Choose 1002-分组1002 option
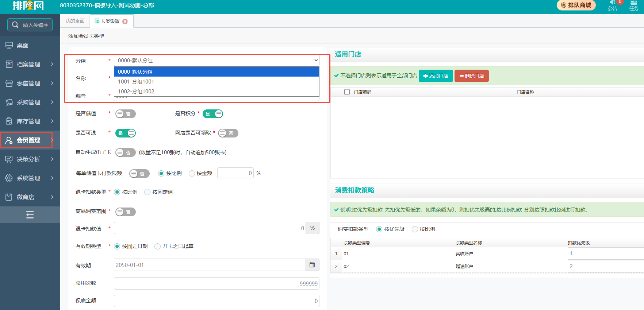This screenshot has height=310, width=644. [x=217, y=92]
